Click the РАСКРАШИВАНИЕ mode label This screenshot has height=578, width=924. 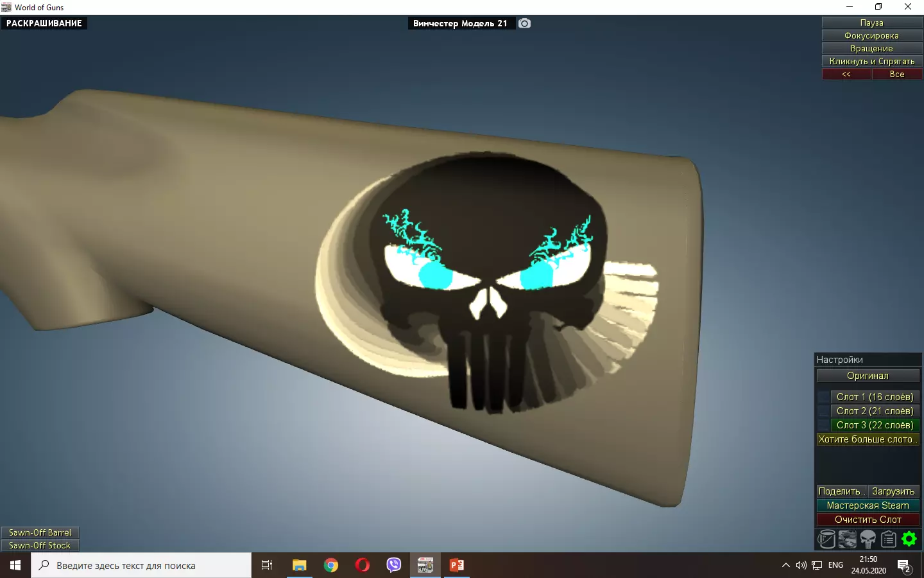(44, 23)
